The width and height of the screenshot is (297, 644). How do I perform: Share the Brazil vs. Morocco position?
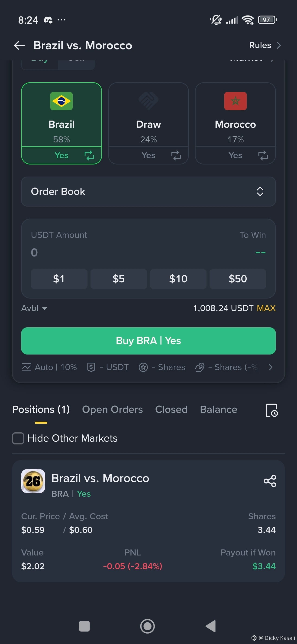(270, 481)
